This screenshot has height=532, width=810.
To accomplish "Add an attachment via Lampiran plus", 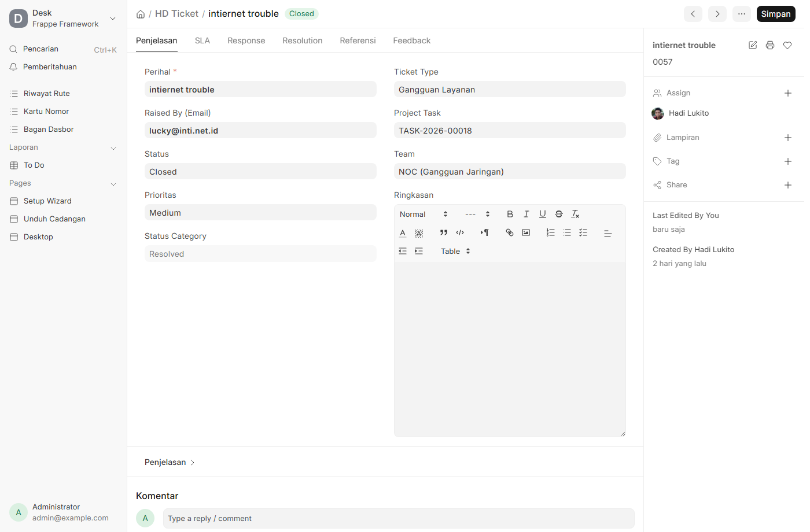I will pos(788,138).
